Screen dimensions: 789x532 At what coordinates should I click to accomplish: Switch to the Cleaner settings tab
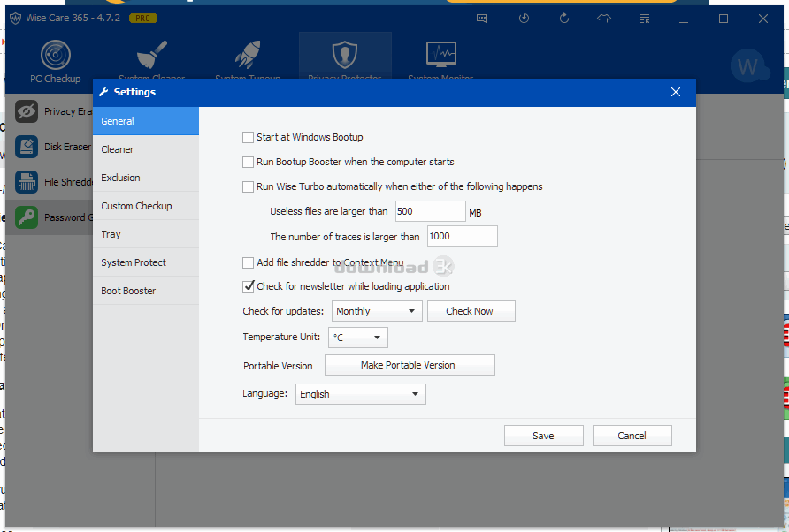click(146, 149)
